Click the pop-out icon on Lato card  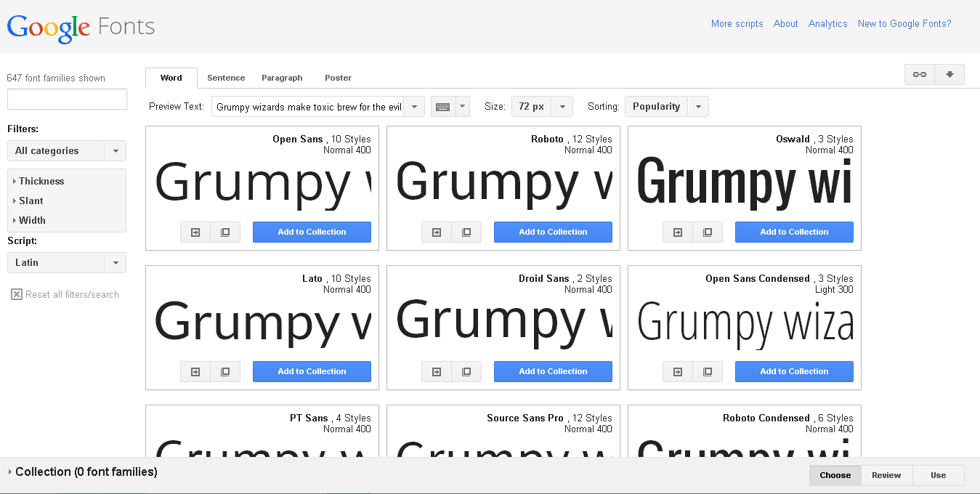click(225, 371)
